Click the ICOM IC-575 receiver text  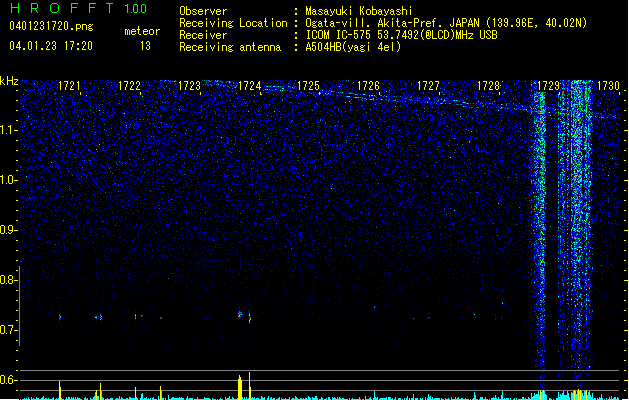pos(402,35)
